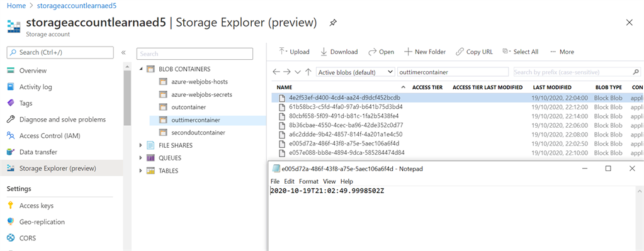Click Select All in the toolbar
Viewport: 644px width, 251px height.
click(521, 52)
